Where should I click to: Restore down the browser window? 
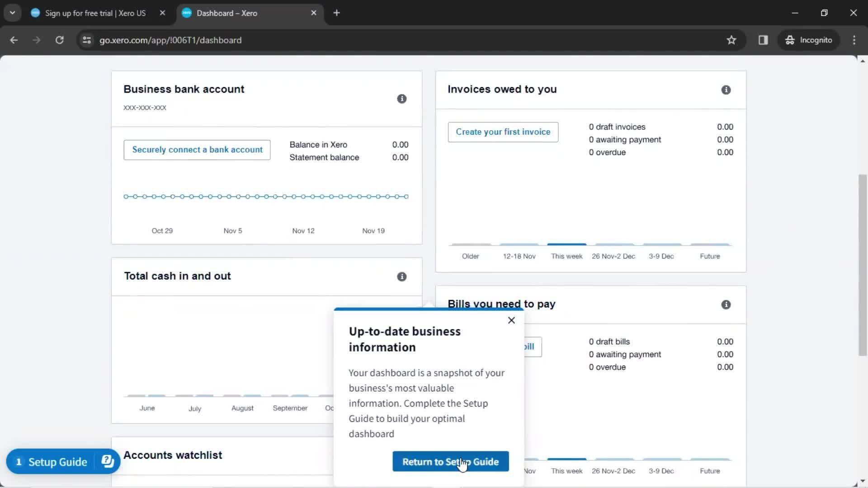click(824, 13)
